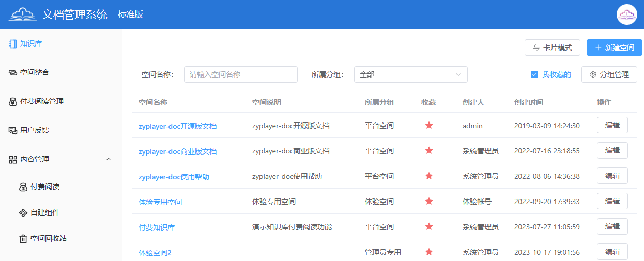
Task: Click the 付费阅读管理 money bag icon
Action: coord(13,102)
